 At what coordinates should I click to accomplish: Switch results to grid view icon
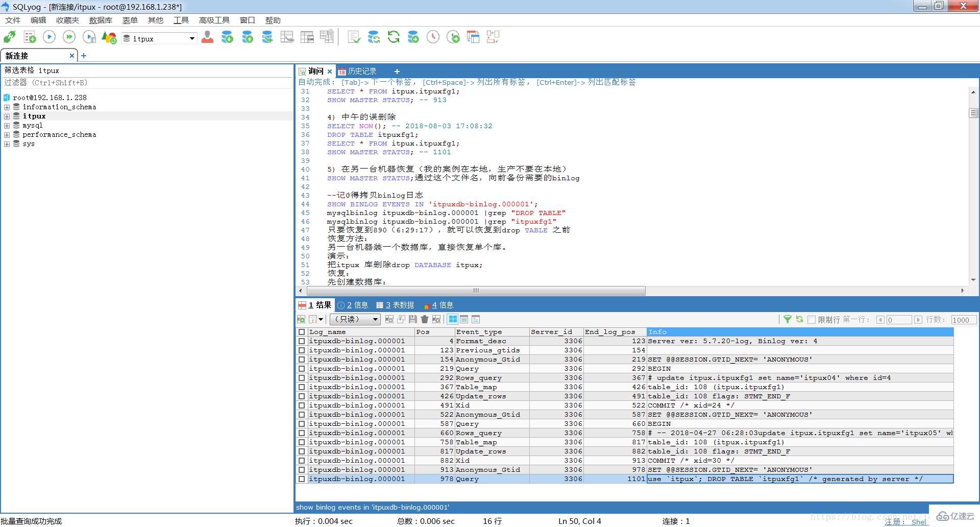click(453, 319)
